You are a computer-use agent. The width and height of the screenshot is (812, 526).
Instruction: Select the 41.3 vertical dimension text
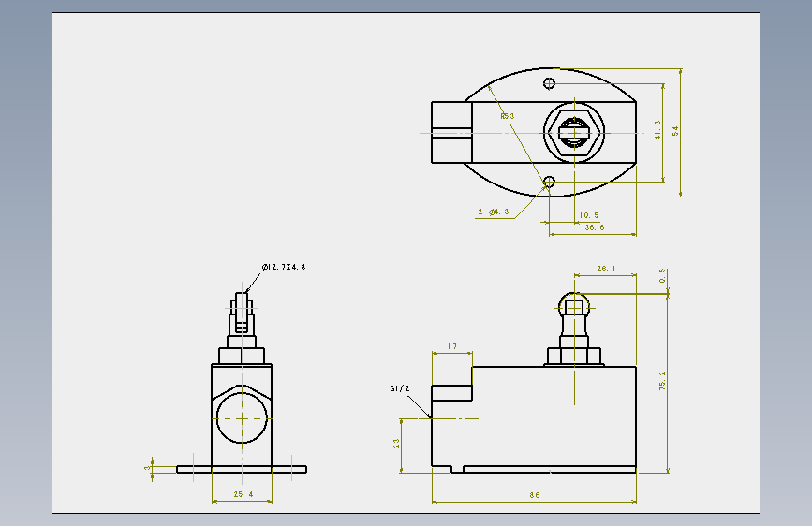click(657, 130)
